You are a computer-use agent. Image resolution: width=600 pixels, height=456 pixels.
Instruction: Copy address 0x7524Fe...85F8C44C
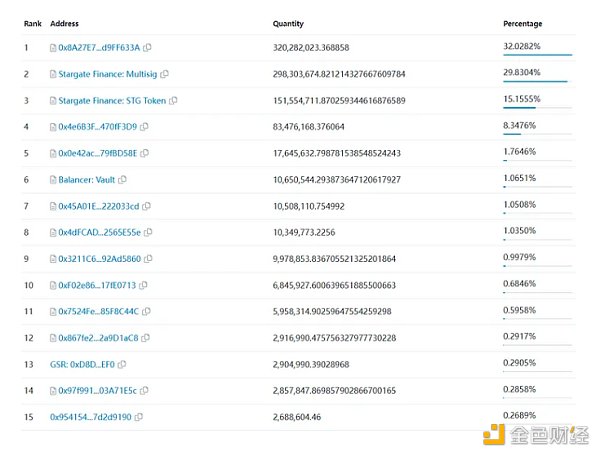click(x=146, y=311)
